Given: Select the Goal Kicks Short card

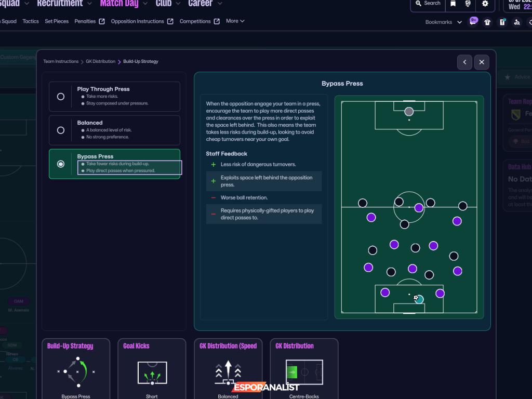Looking at the screenshot, I should pyautogui.click(x=152, y=370).
